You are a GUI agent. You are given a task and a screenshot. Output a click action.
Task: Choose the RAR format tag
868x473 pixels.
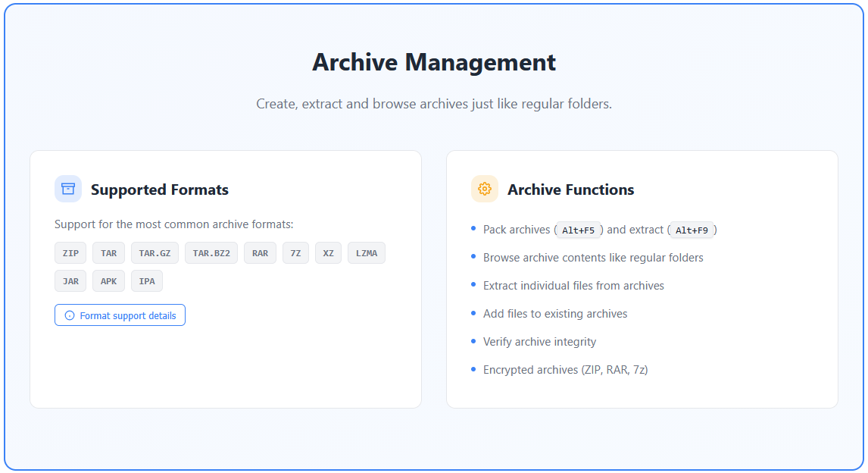[x=260, y=253]
